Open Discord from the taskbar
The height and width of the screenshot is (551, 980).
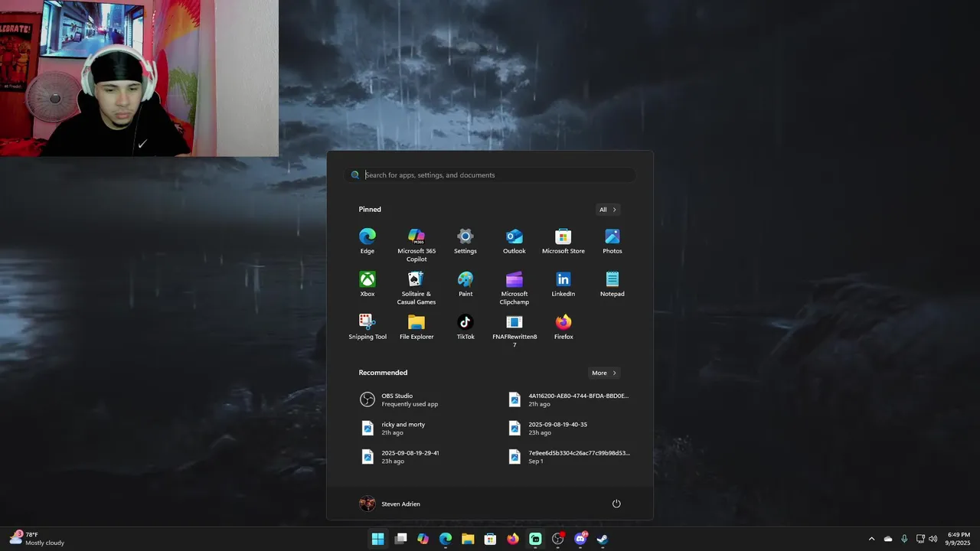pos(580,539)
